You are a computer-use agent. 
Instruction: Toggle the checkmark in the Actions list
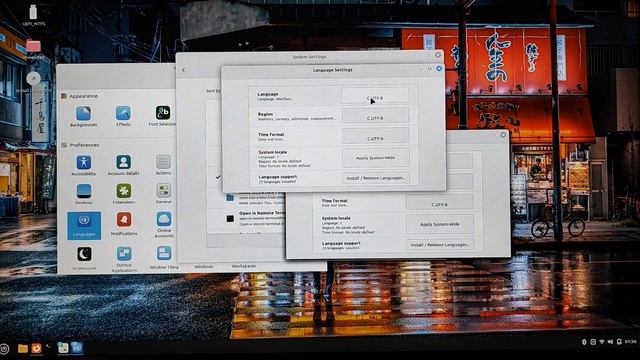(218, 177)
